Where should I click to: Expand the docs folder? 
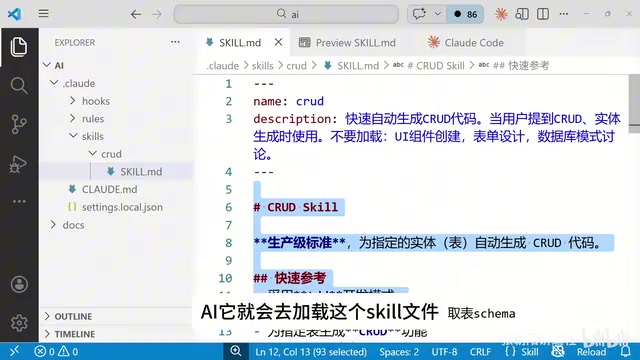53,224
